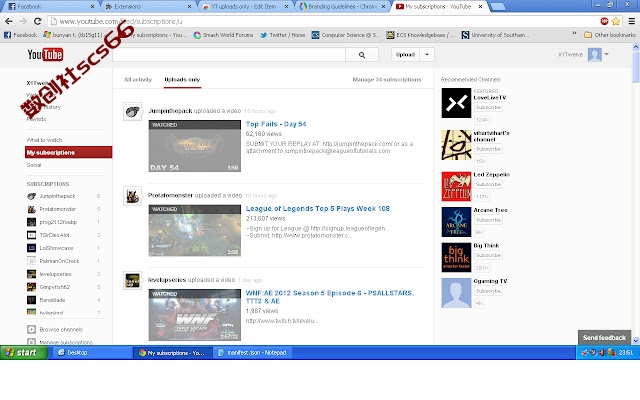The height and width of the screenshot is (400, 640).
Task: Switch to YT uploads only tab
Action: (x=244, y=7)
